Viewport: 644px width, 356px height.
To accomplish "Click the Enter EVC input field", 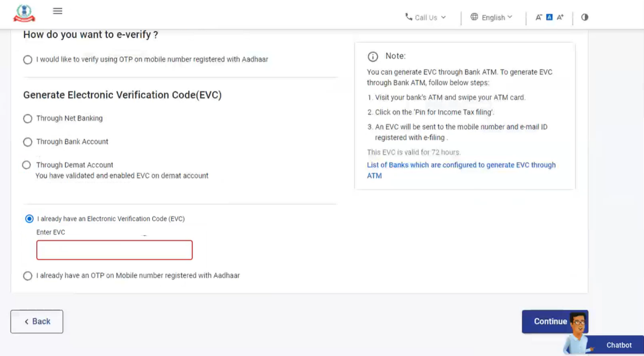I will (x=114, y=250).
